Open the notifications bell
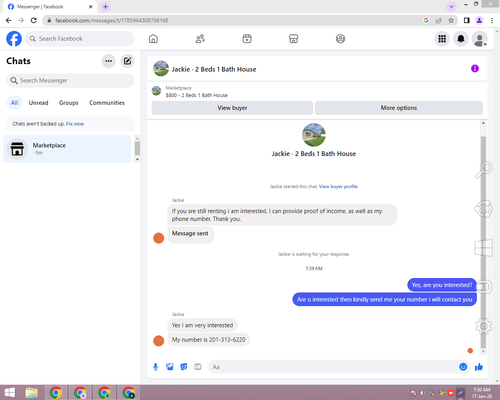 [x=461, y=39]
